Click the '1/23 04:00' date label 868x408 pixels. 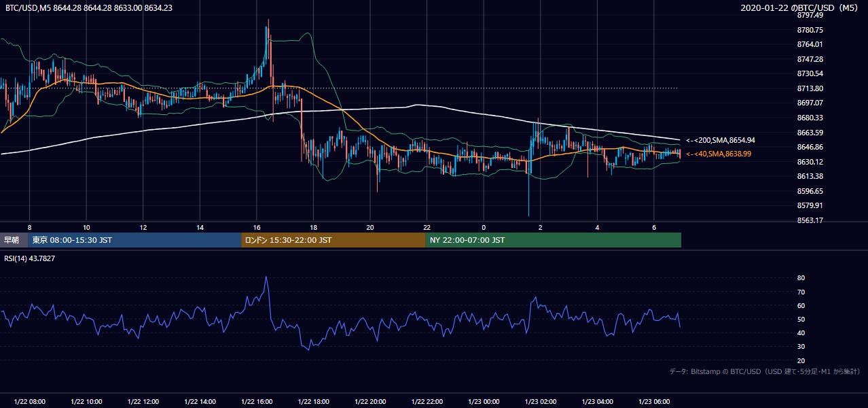(x=597, y=402)
